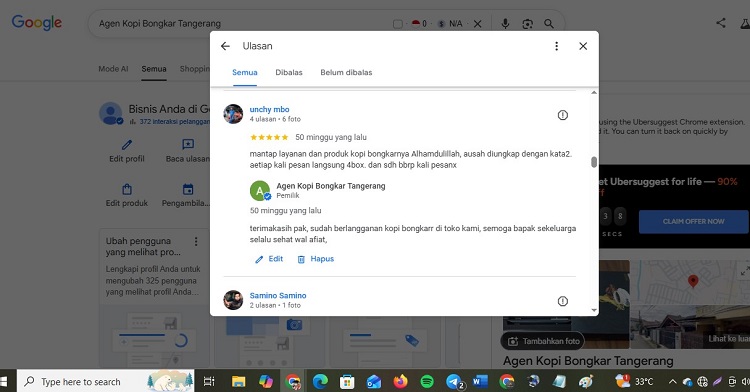Screen dimensions: 750x392
Task: Switch to the Semua reviews tab
Action: coord(245,73)
